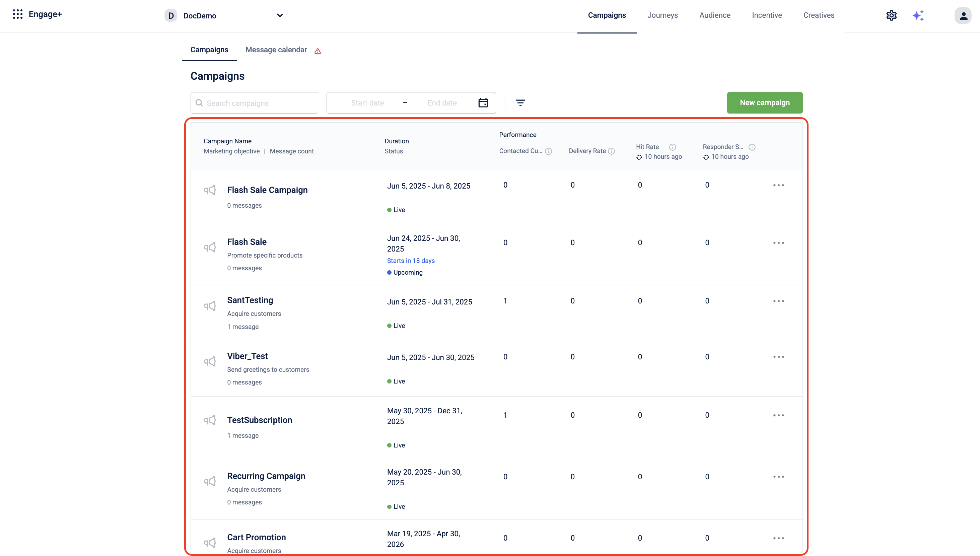Open the AI sparkle assistant icon
The width and height of the screenshot is (980, 556).
tap(918, 16)
